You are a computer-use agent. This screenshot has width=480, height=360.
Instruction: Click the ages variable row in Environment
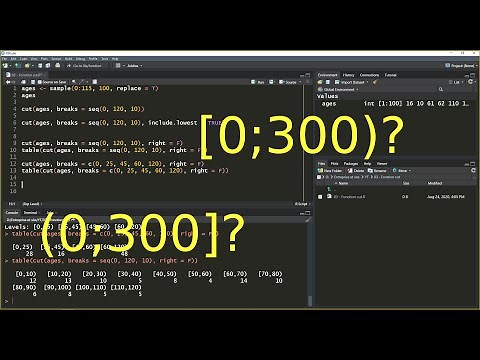point(395,104)
